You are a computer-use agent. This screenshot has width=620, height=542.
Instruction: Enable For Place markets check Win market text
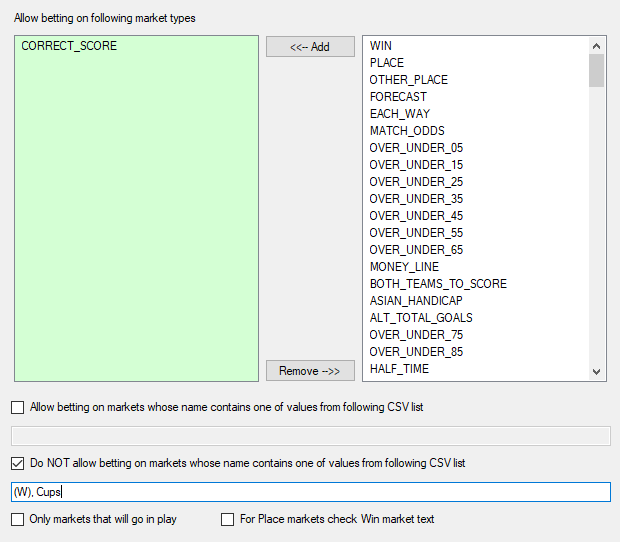[x=227, y=519]
